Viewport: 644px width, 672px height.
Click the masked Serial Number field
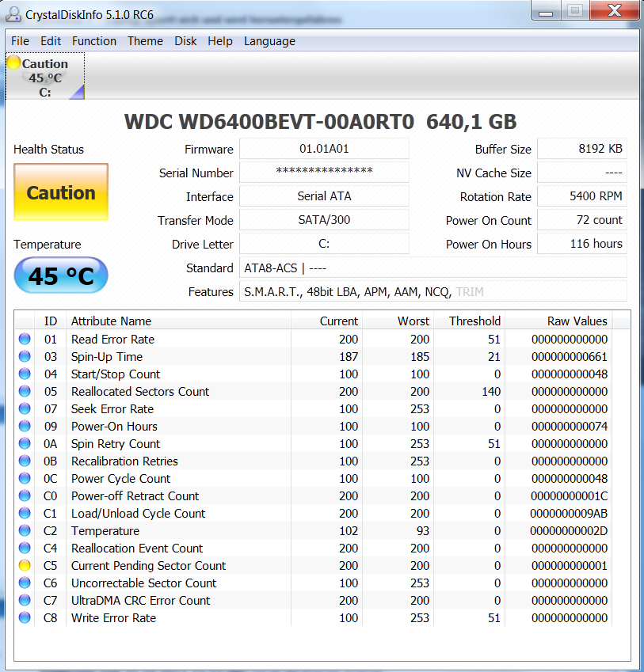coord(324,173)
